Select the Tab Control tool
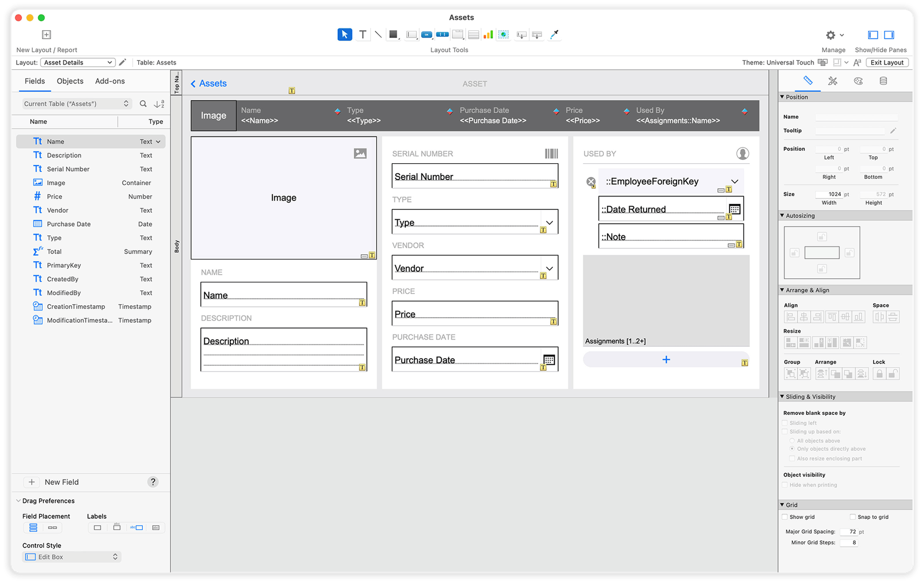This screenshot has width=924, height=583. pyautogui.click(x=457, y=34)
